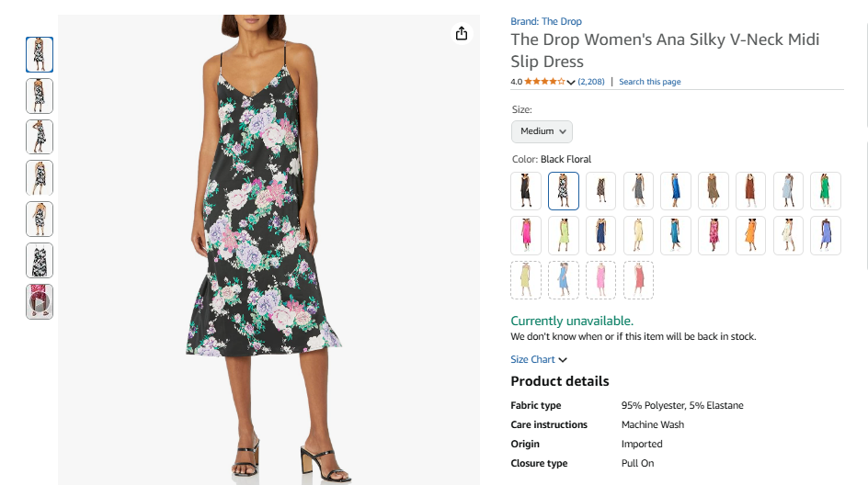The height and width of the screenshot is (485, 868).
Task: Click Search this page link
Action: click(650, 82)
